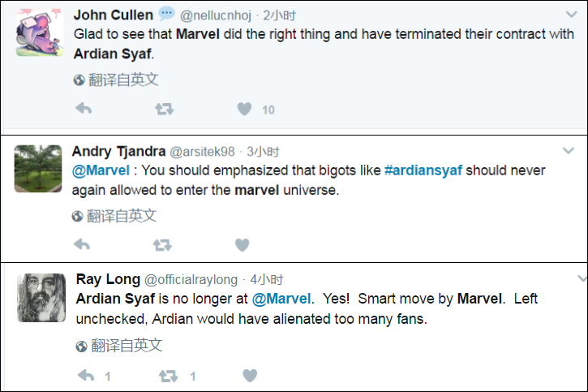Open John Cullen's profile picture

39,33
